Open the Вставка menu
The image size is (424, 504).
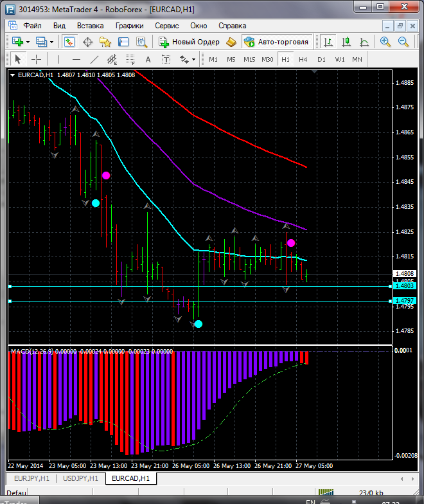click(90, 26)
